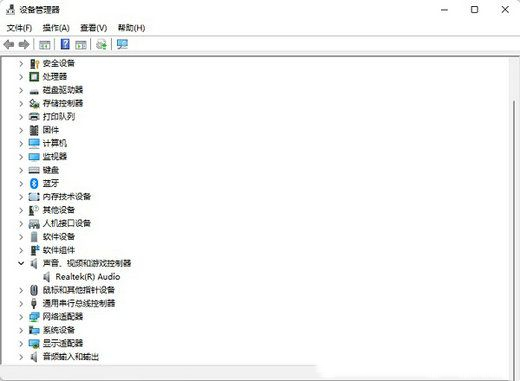Click the 设备管理器 title bar app icon
This screenshot has width=520, height=381.
(x=10, y=10)
